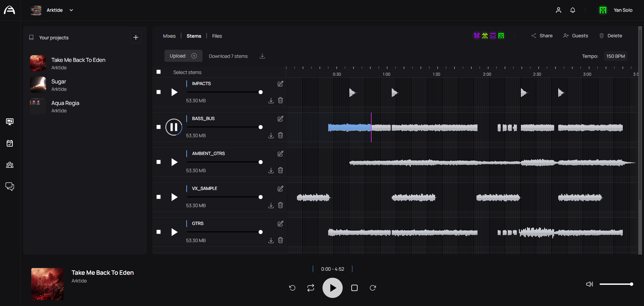
Task: Switch to the Files tab
Action: [217, 36]
